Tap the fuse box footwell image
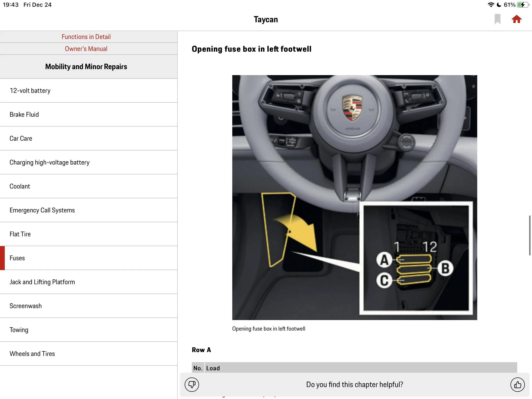532x399 pixels. [x=355, y=197]
